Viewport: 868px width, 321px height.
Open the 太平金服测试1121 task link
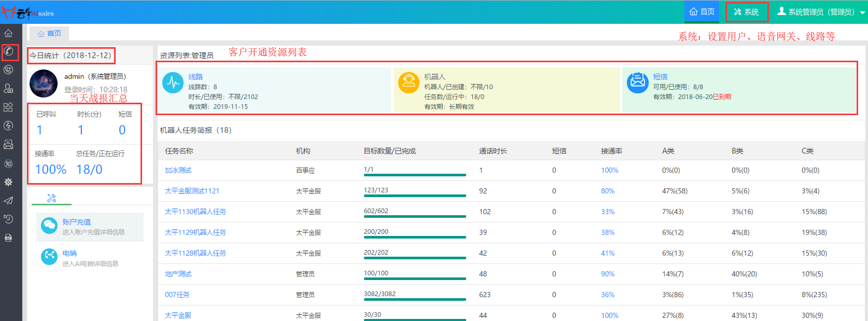(192, 191)
